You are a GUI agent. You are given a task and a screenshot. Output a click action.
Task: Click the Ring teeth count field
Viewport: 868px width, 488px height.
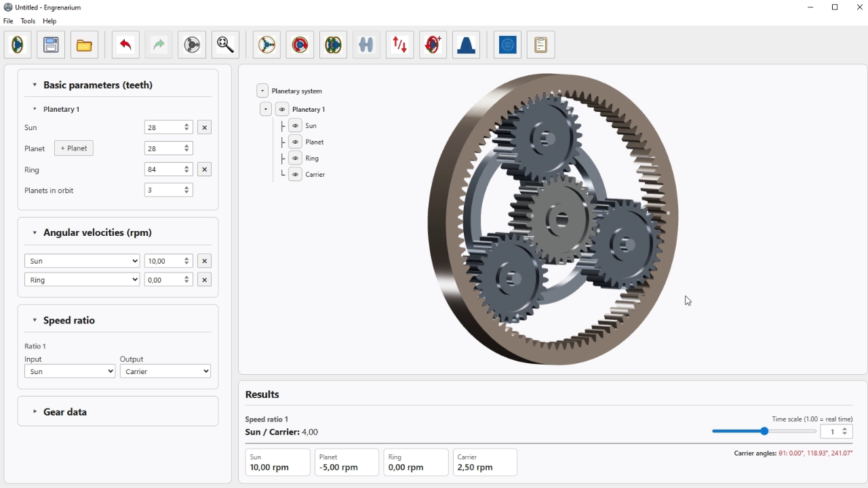[x=168, y=169]
